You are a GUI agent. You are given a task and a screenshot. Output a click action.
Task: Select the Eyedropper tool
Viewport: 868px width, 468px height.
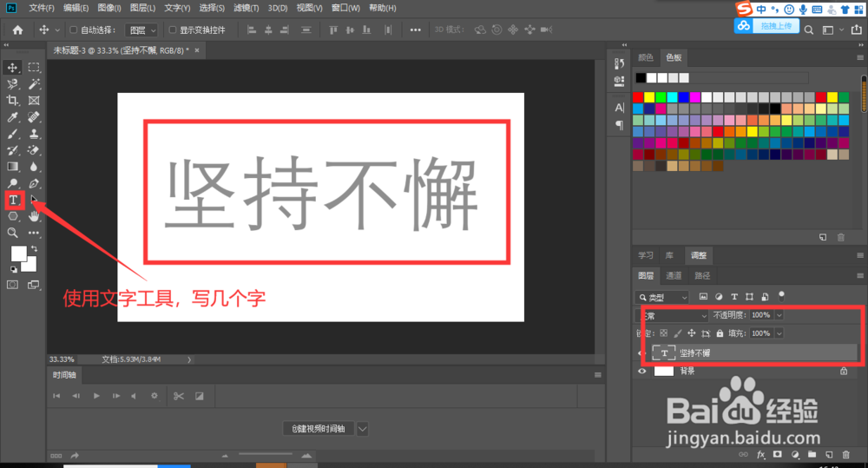[x=12, y=117]
